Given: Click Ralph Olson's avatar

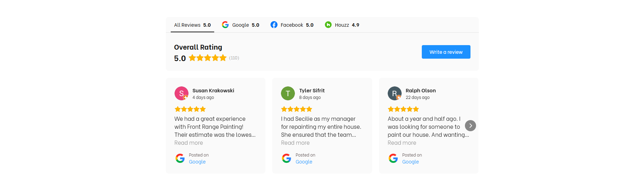Looking at the screenshot, I should (x=395, y=93).
